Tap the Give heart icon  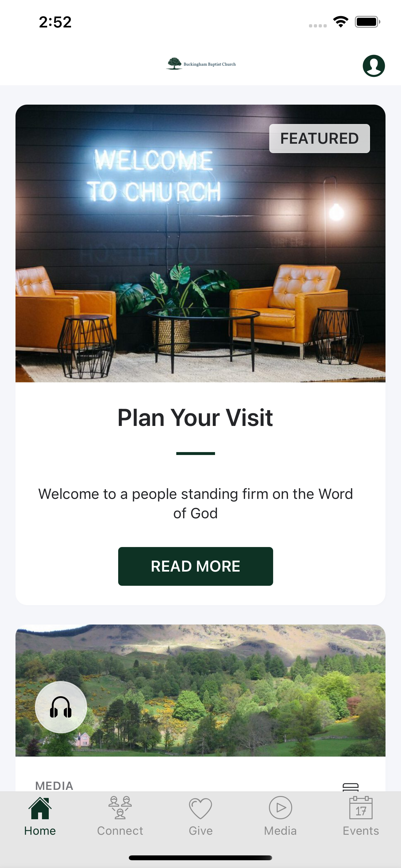[200, 808]
